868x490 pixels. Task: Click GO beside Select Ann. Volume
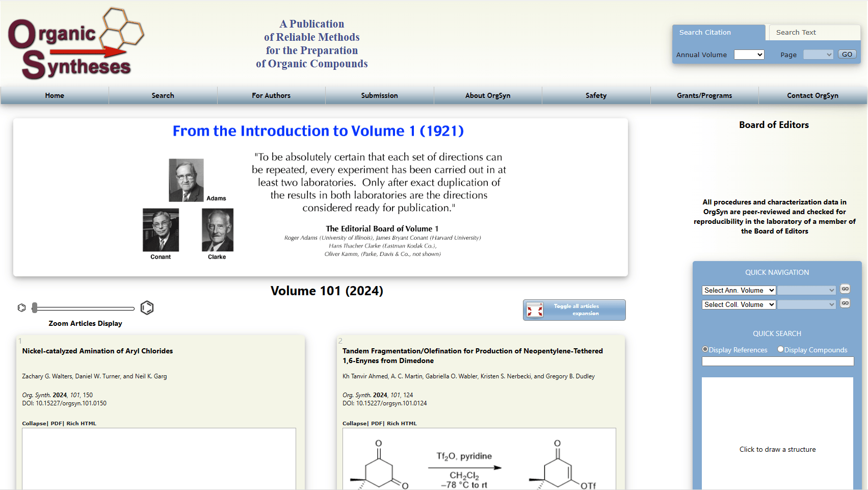tap(845, 289)
